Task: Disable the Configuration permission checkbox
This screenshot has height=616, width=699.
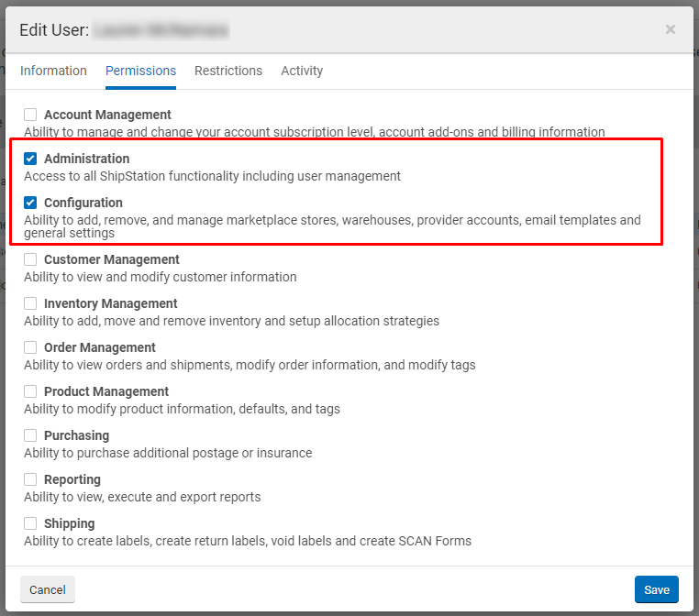Action: [30, 203]
